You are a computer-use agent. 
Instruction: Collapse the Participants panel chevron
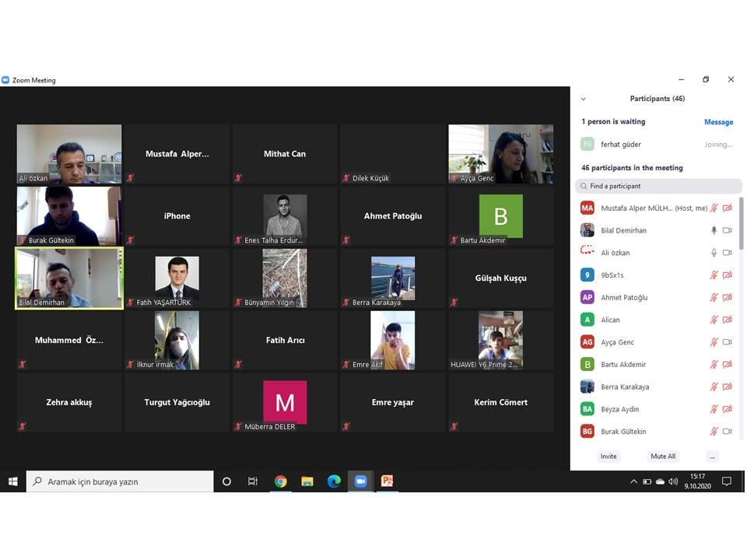[x=584, y=99]
